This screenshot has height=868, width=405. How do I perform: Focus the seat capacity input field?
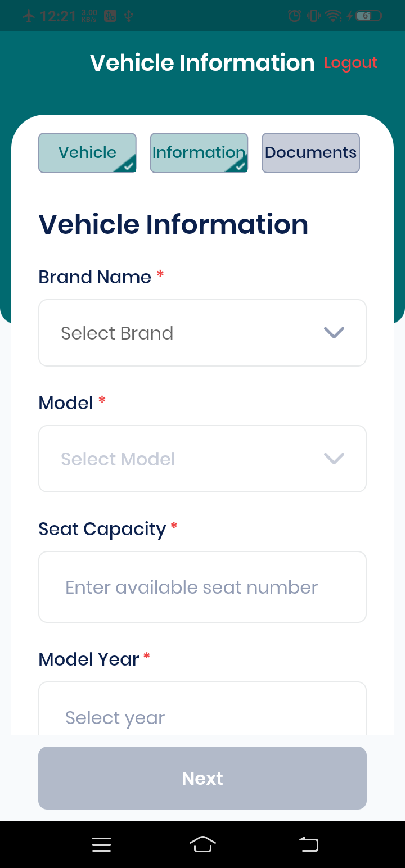pyautogui.click(x=202, y=587)
